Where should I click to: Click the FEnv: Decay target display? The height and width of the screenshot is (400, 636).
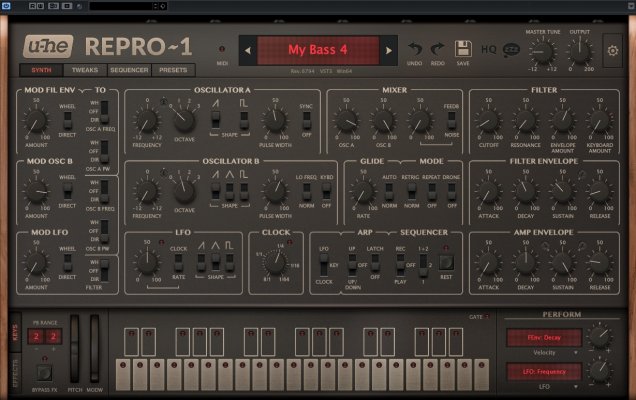[x=544, y=338]
